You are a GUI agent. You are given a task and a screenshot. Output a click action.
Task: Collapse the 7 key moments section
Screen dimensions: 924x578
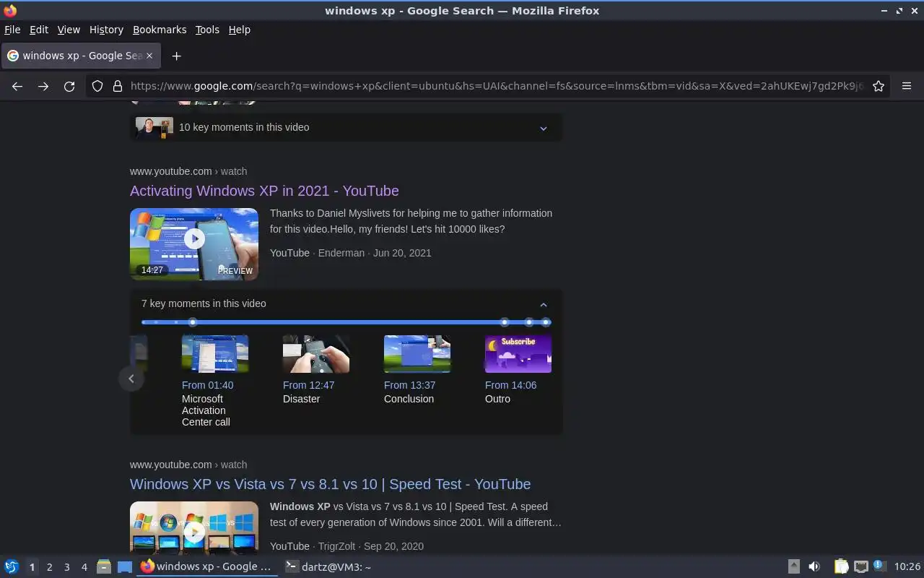click(544, 304)
